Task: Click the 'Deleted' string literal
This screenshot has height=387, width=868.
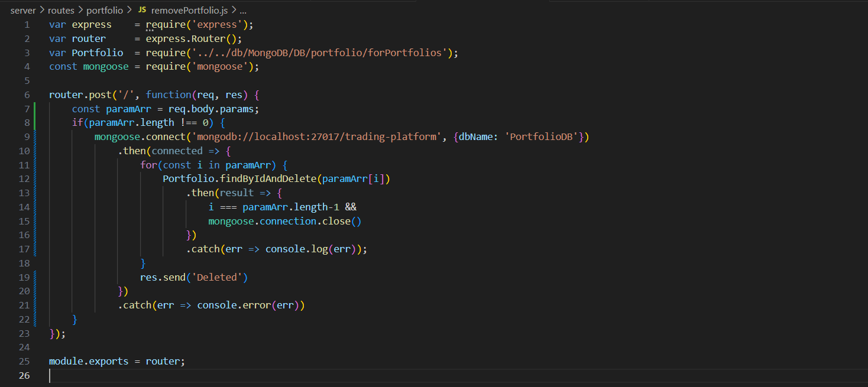Action: coord(216,277)
